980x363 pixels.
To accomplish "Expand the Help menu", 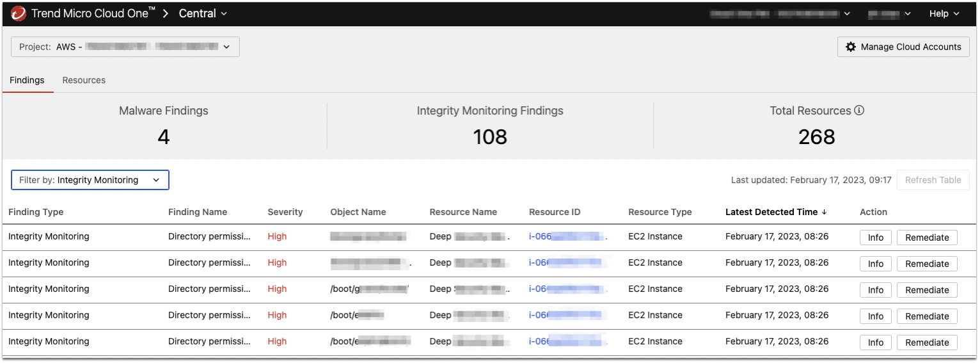I will point(944,13).
